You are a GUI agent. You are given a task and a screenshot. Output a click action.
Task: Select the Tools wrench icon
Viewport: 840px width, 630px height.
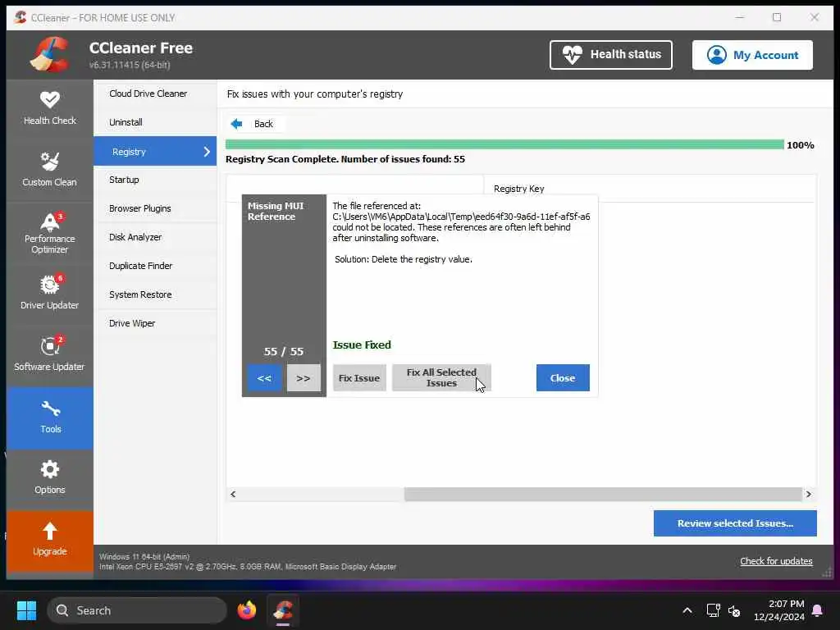point(50,409)
